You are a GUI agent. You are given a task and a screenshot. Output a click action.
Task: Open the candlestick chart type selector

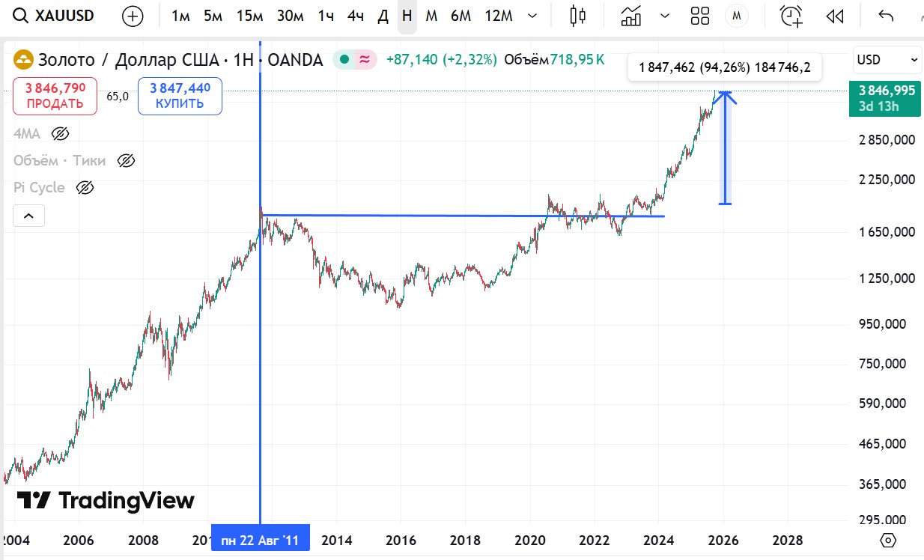[577, 16]
